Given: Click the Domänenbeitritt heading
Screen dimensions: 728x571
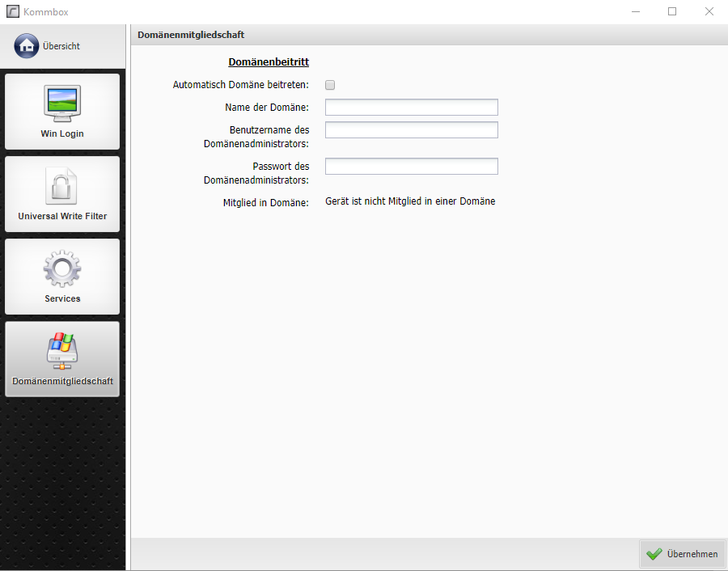Looking at the screenshot, I should tap(269, 62).
